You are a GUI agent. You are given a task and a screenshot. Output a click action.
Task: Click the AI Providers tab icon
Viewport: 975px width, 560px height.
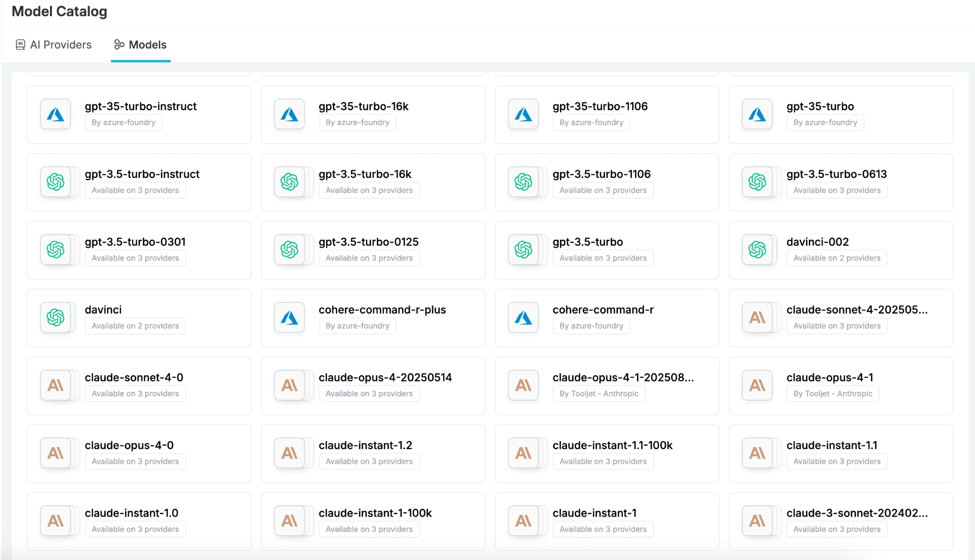pyautogui.click(x=20, y=45)
